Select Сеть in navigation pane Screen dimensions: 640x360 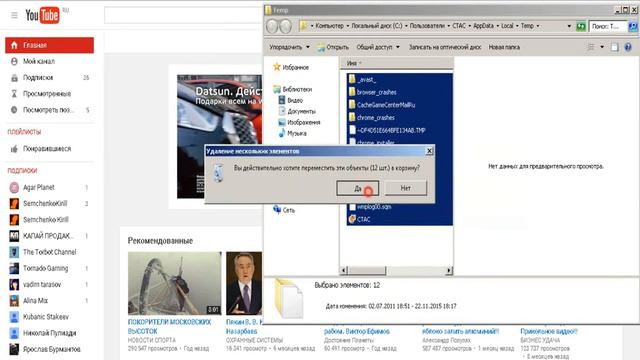point(284,210)
